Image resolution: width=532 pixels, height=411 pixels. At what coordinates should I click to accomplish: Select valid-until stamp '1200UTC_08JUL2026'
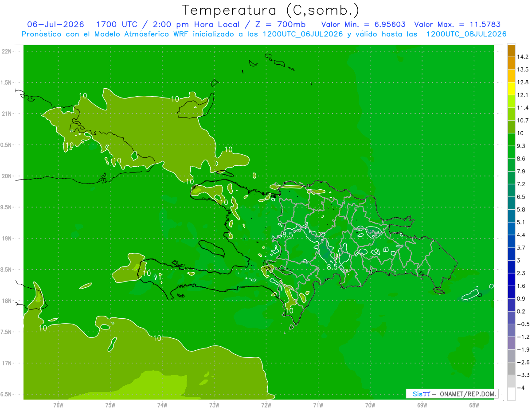(x=466, y=34)
